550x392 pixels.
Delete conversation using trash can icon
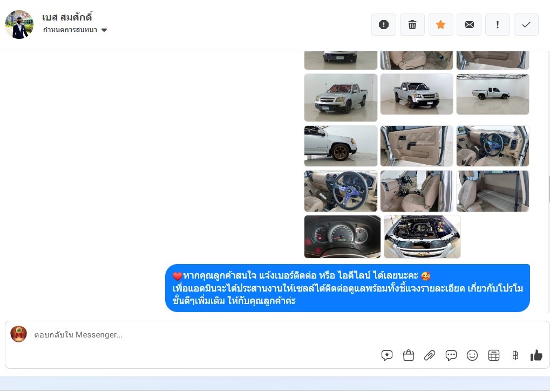coord(412,24)
